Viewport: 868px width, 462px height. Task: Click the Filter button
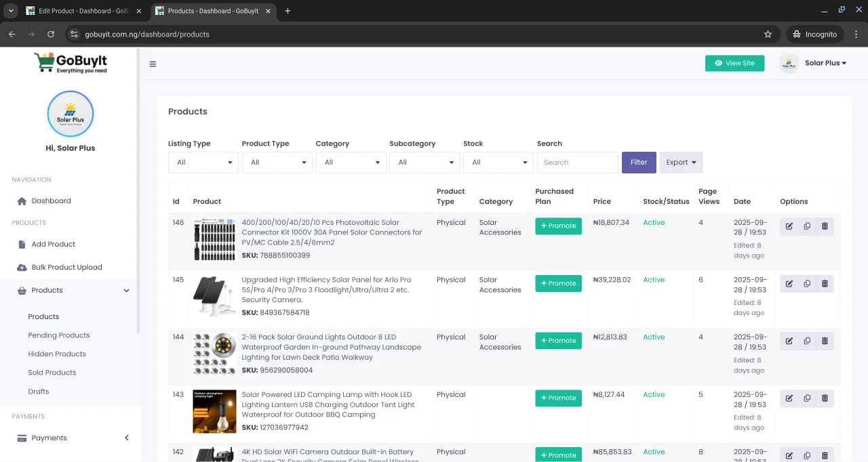click(x=639, y=163)
